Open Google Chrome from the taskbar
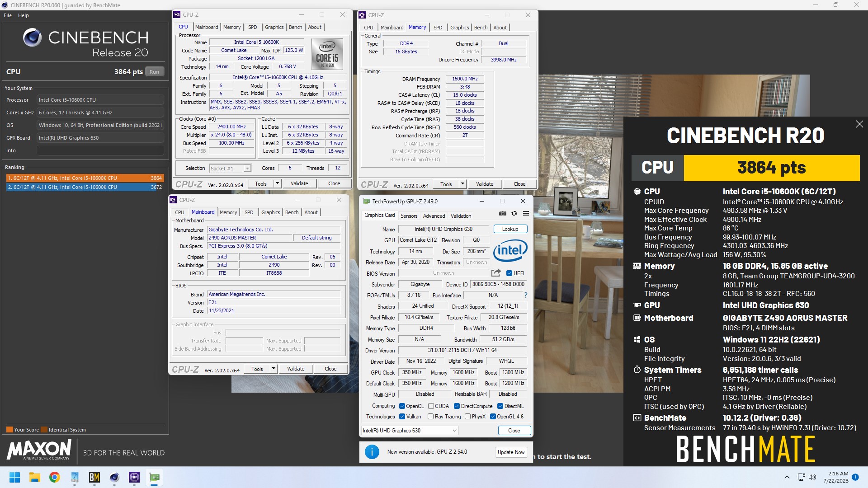 (x=55, y=477)
